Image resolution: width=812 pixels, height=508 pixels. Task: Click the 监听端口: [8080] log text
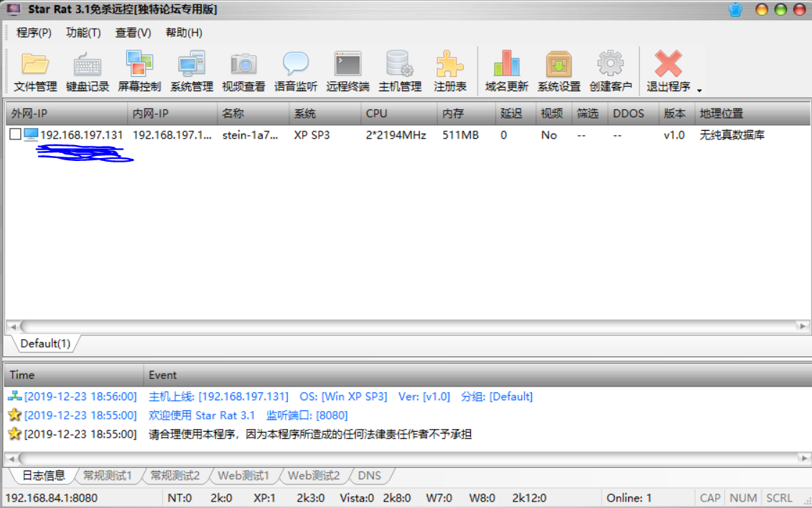click(x=307, y=415)
